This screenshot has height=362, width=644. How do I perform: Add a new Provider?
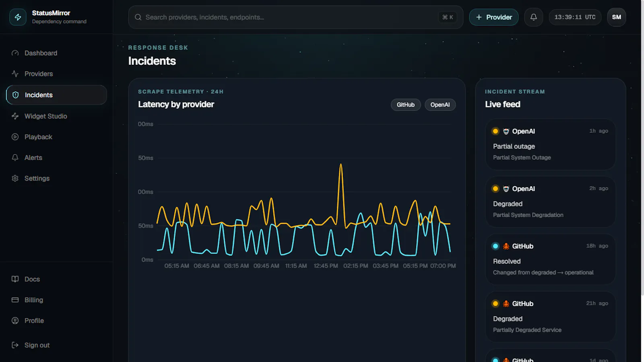tap(493, 17)
